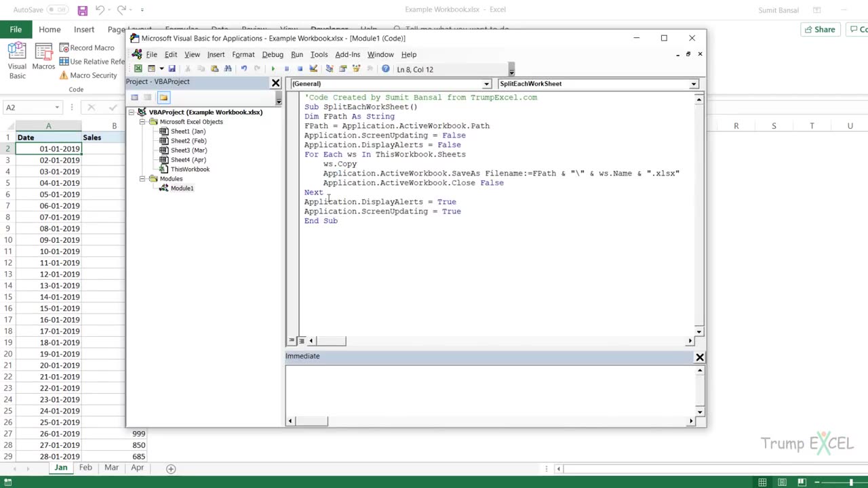Screen dimensions: 868x488
Task: Click Record Macro in Excel ribbon
Action: tap(87, 47)
